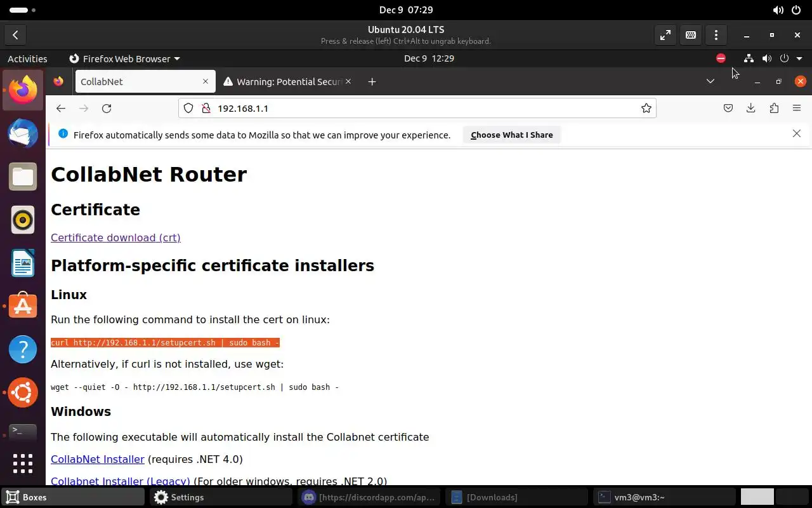This screenshot has height=508, width=812.
Task: Click guest volume indicator
Action: click(x=766, y=58)
